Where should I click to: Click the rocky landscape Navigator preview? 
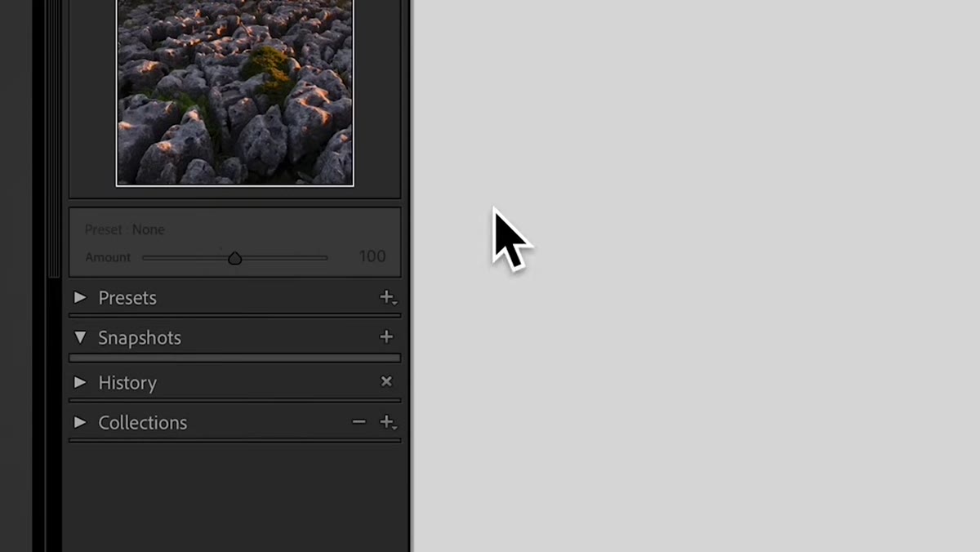tap(235, 92)
